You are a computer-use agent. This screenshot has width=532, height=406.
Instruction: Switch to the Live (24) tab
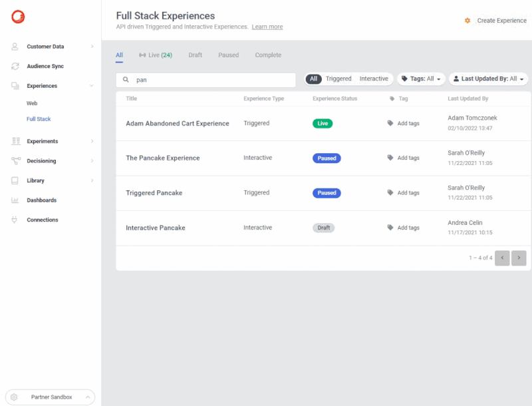tap(156, 55)
